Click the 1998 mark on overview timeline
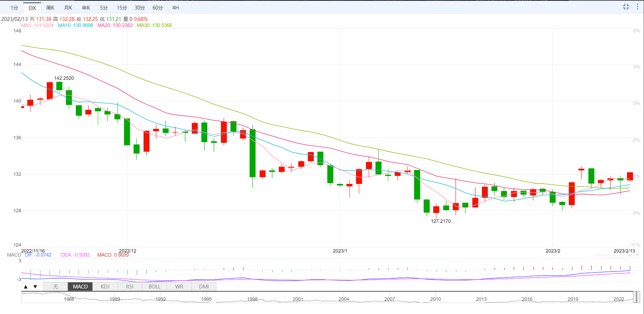 252,299
